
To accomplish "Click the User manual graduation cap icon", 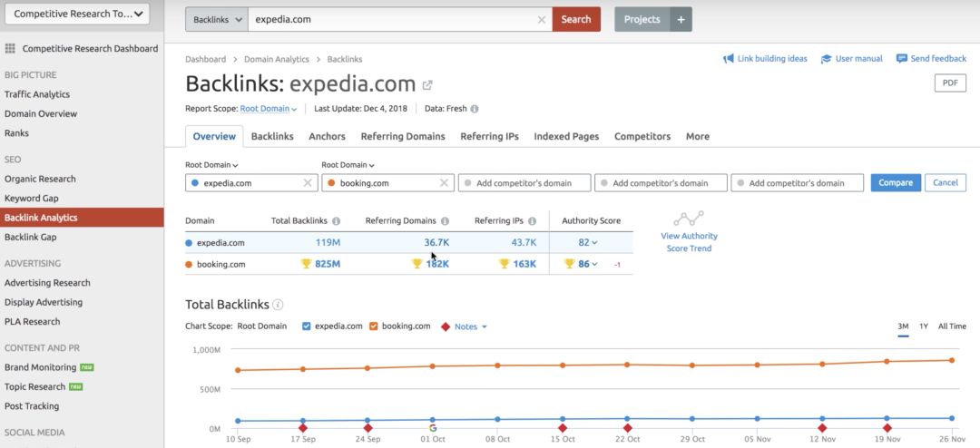I will pyautogui.click(x=827, y=59).
